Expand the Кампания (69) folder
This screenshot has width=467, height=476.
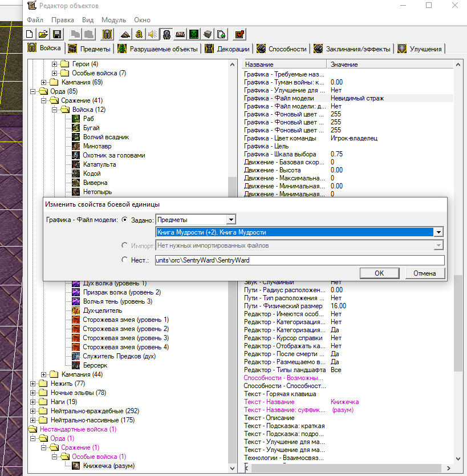[x=44, y=82]
